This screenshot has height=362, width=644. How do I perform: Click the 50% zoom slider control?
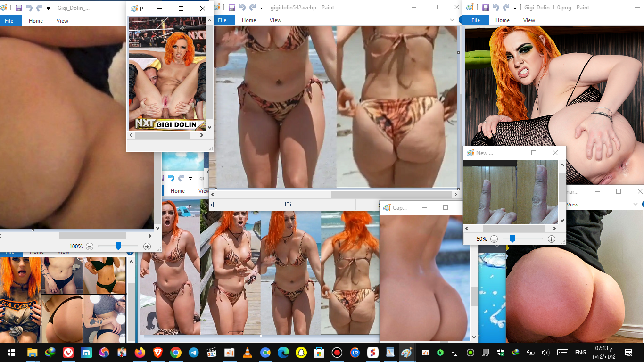coord(512,239)
